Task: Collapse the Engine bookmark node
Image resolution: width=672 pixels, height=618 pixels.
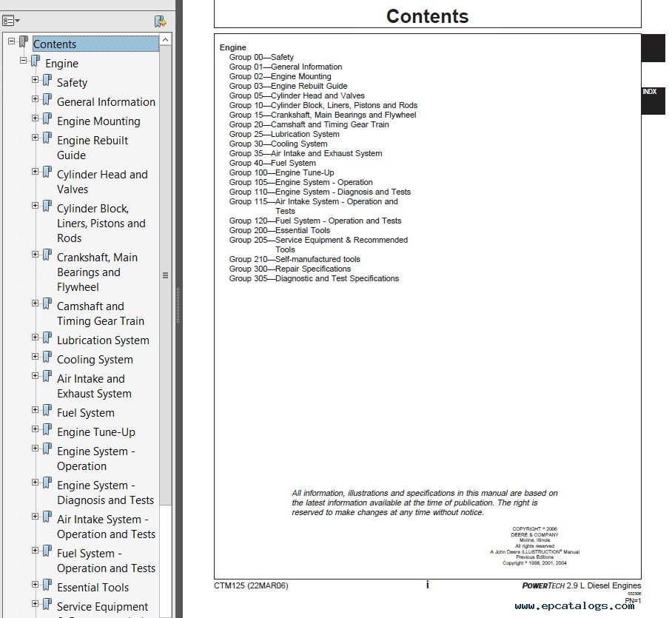Action: pyautogui.click(x=24, y=61)
